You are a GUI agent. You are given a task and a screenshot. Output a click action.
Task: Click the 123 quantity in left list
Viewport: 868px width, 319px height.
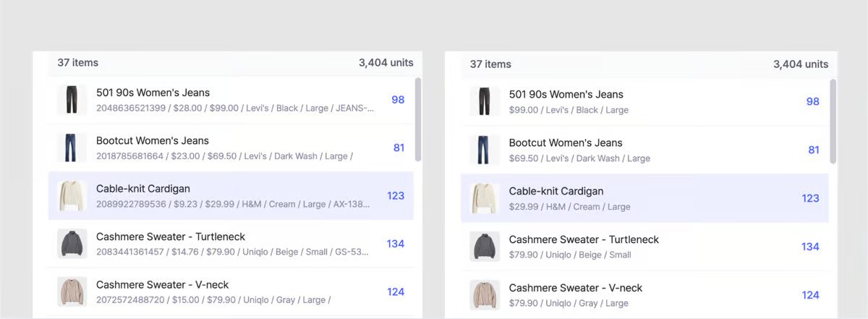pyautogui.click(x=395, y=196)
